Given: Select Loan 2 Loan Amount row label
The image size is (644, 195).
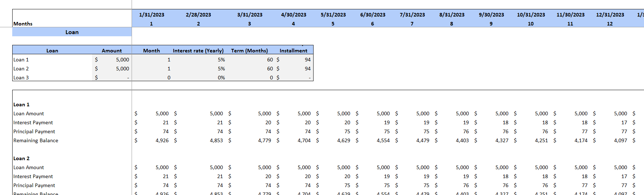Looking at the screenshot, I should click(29, 167).
